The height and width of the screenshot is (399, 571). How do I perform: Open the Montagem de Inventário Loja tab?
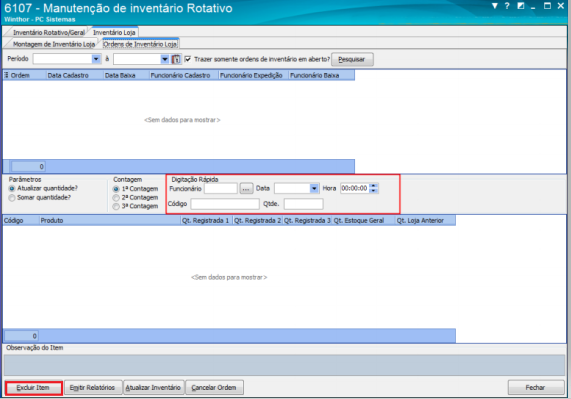pyautogui.click(x=54, y=44)
